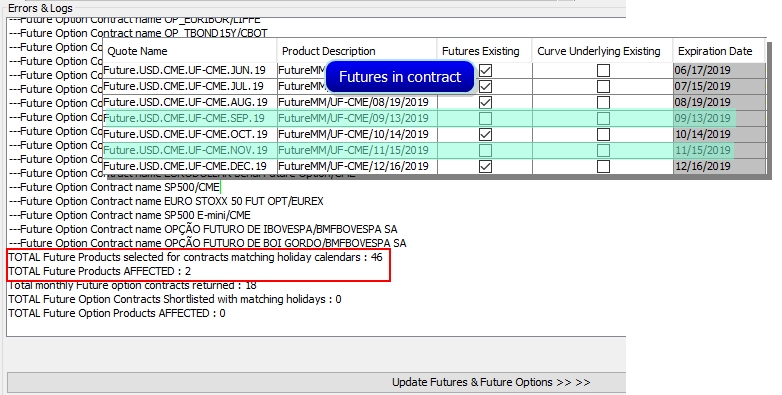Toggle Futures Existing checkbox for JUL.19 row
782x395 pixels.
485,87
